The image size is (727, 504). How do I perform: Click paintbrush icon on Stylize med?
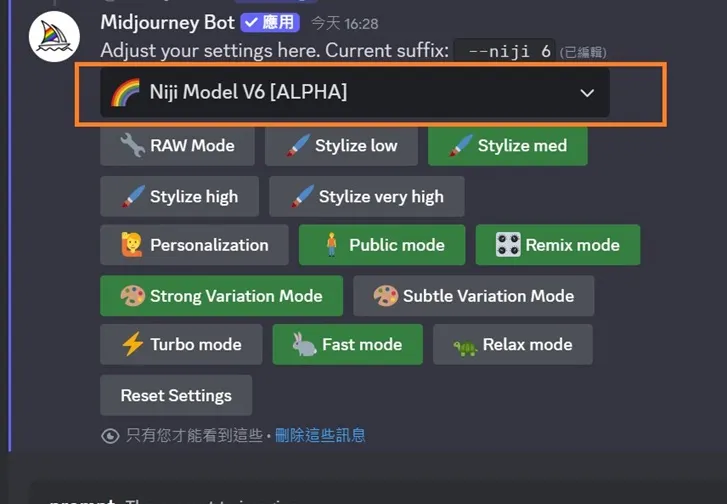[461, 146]
